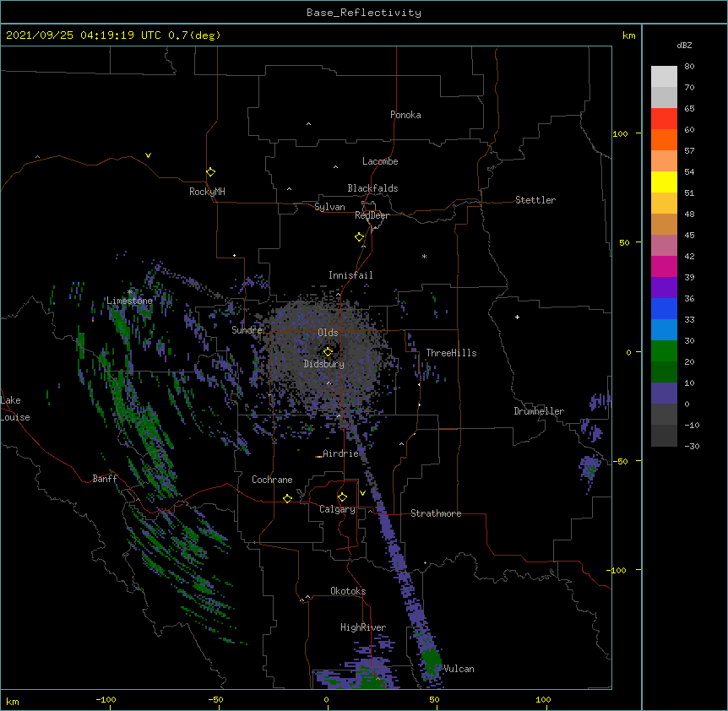Click the RockyMH label

click(x=207, y=191)
